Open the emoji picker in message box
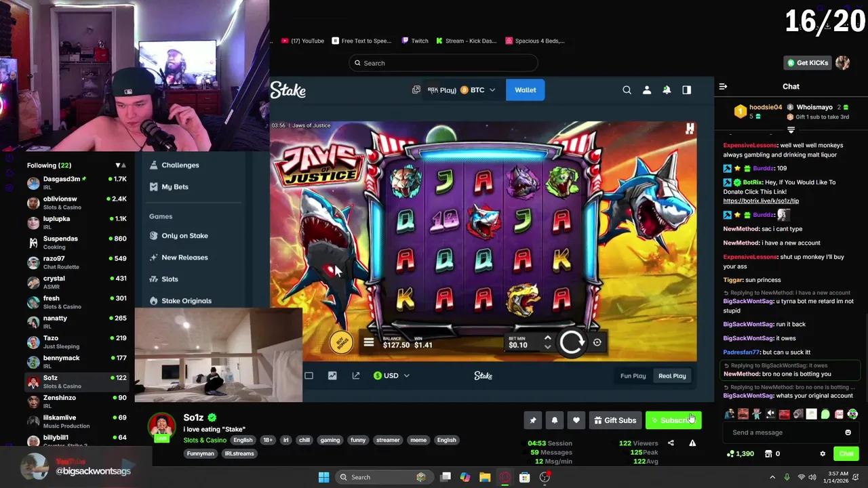 coord(848,432)
